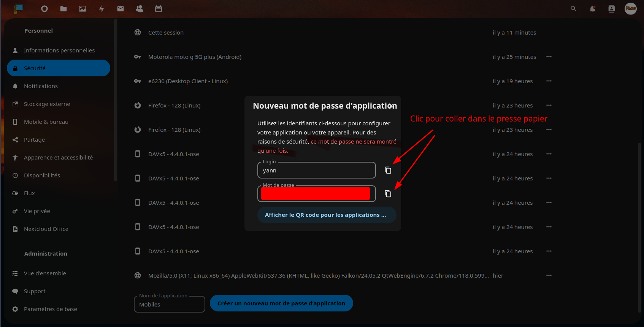The image size is (644, 327).
Task: Open the Activity lightning bolt icon
Action: tap(102, 9)
